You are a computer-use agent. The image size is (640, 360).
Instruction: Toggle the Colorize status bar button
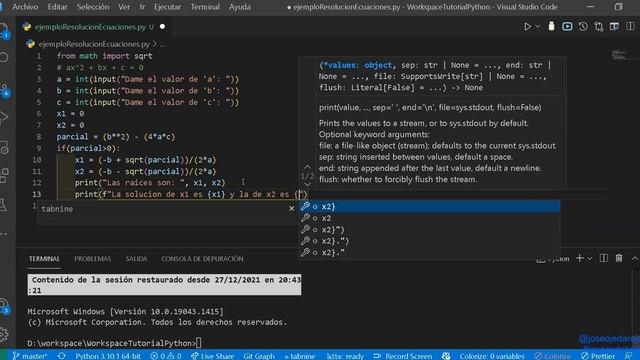pos(553,356)
